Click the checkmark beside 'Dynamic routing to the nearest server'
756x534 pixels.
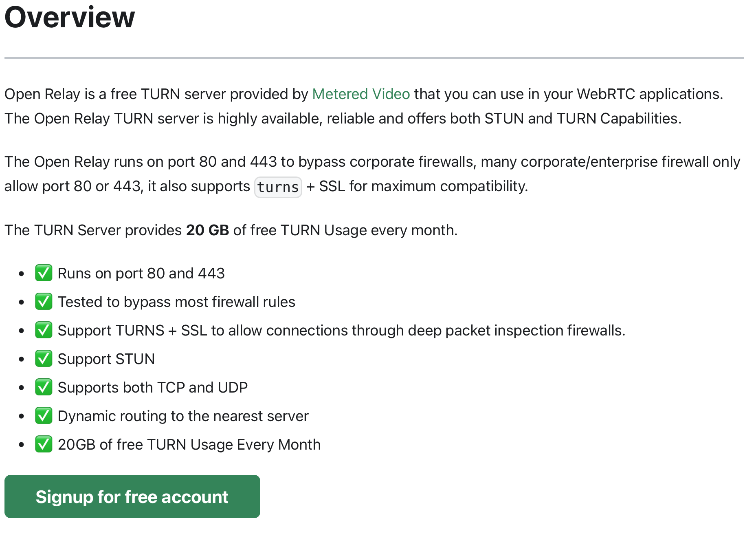[43, 416]
